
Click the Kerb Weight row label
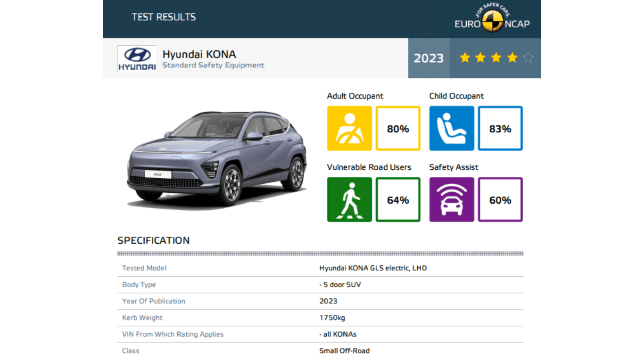[x=142, y=318]
